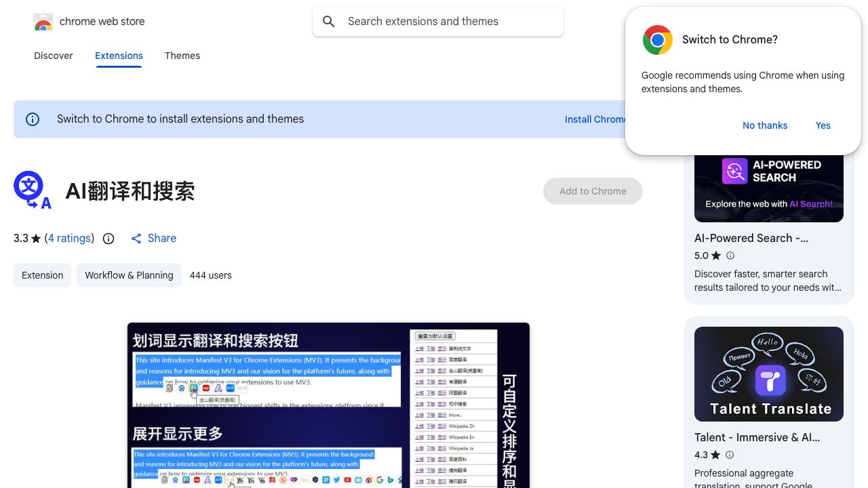Click the Chrome Web Store logo
The image size is (868, 488).
[43, 22]
